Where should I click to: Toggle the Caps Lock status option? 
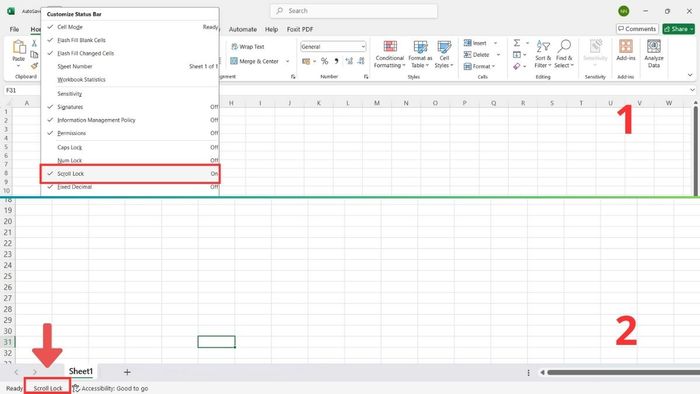point(130,147)
